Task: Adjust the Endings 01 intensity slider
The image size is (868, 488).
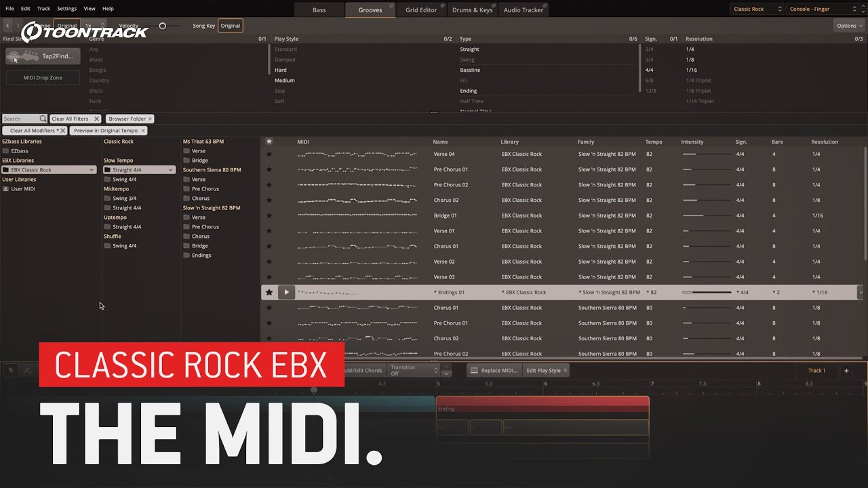Action: pos(707,292)
